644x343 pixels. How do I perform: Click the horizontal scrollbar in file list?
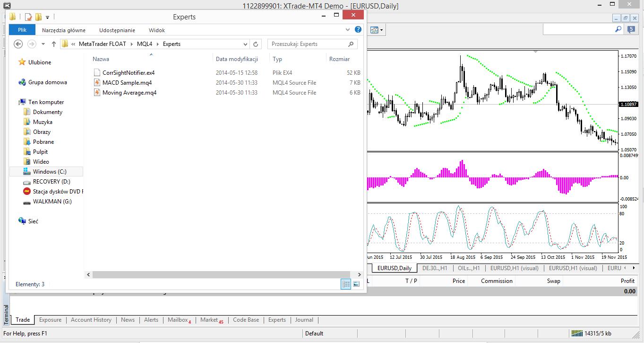tap(217, 274)
